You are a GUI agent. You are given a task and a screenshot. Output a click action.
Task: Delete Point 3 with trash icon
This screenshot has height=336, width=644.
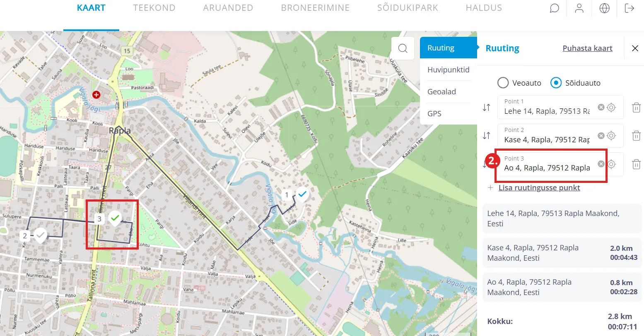pyautogui.click(x=636, y=164)
